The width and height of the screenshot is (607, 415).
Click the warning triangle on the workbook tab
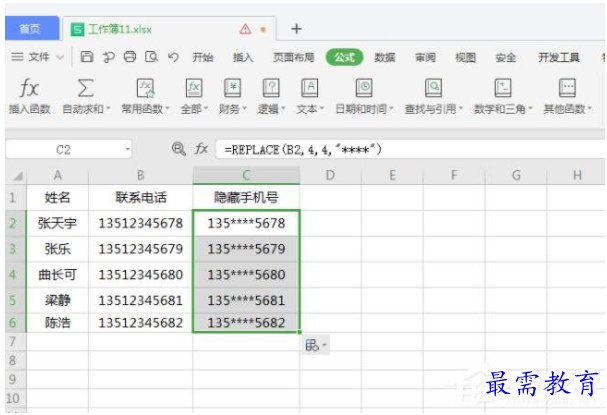[245, 29]
